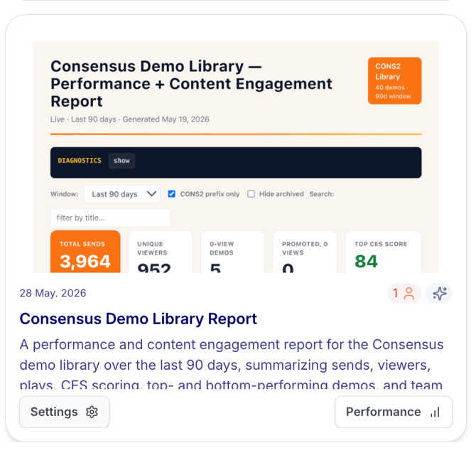Viewport: 476px width, 453px height.
Task: Click the filter by title search field
Action: (x=111, y=218)
